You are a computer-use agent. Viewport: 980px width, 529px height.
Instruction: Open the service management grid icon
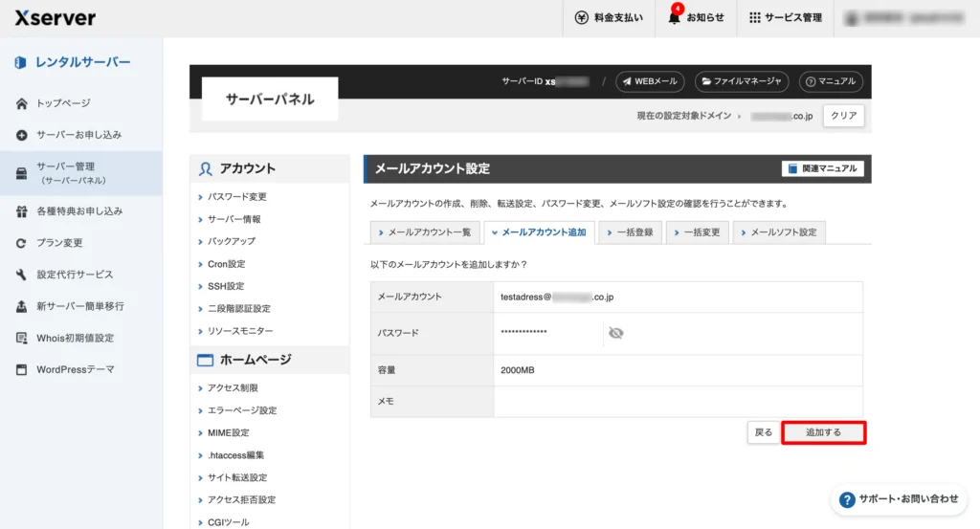coord(754,17)
